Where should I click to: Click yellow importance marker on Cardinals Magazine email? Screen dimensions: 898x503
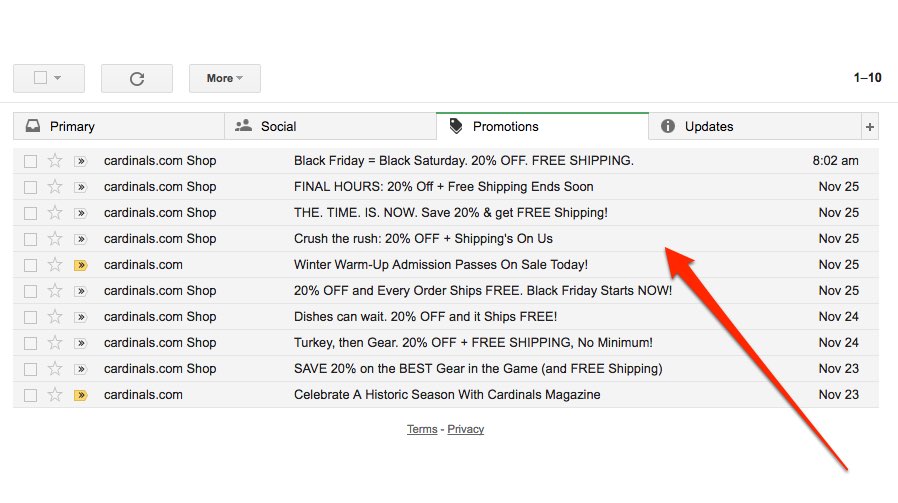click(x=81, y=395)
